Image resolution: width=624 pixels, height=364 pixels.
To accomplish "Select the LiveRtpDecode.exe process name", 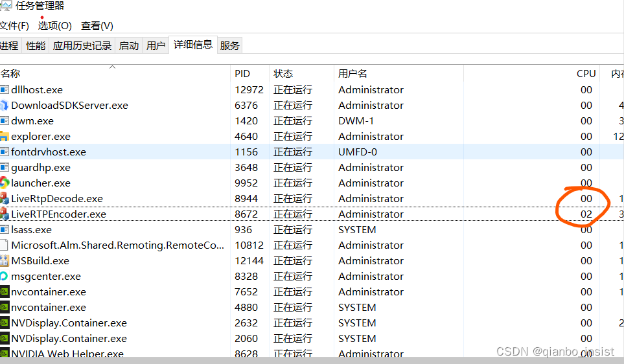I will 57,198.
